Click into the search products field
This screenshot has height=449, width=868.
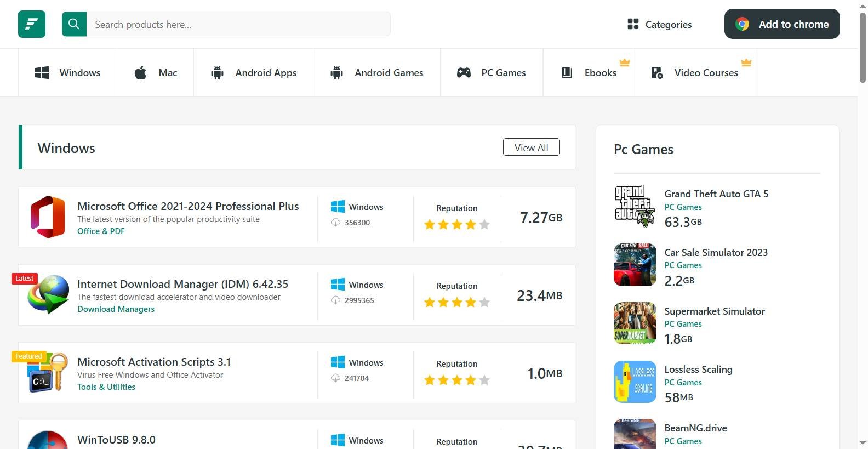238,24
